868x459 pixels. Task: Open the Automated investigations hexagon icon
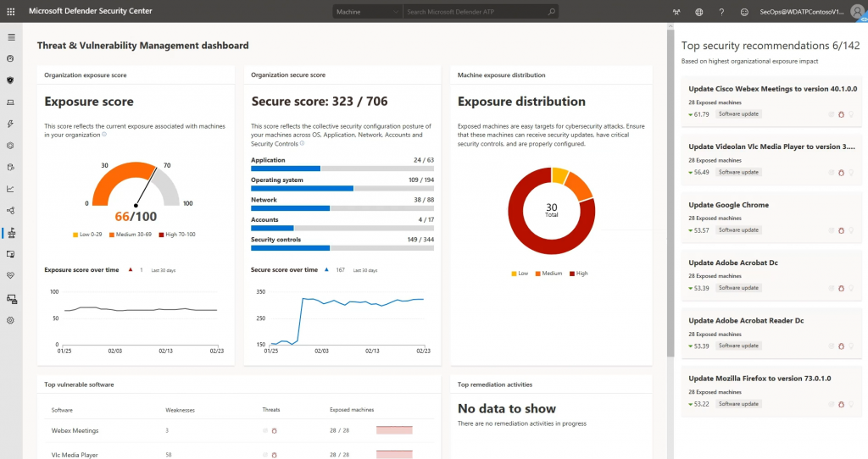10,146
